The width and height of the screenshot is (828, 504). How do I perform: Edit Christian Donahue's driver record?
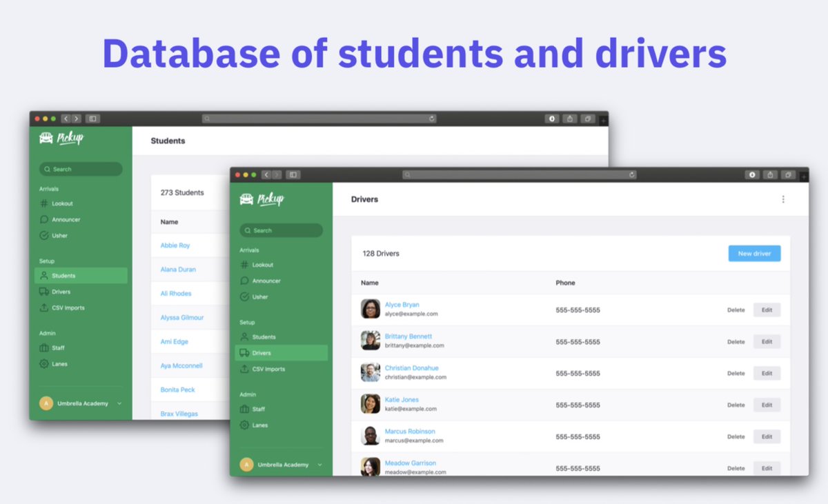[767, 373]
